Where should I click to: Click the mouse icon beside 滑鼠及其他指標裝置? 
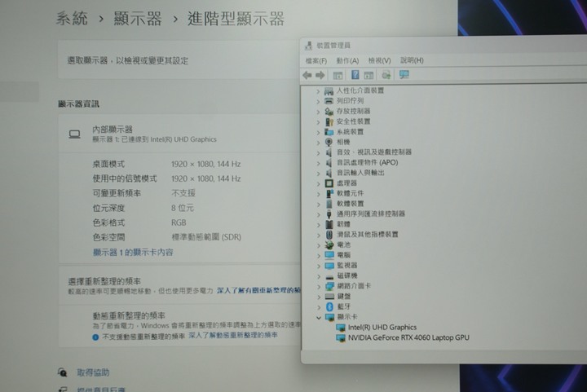tap(329, 235)
